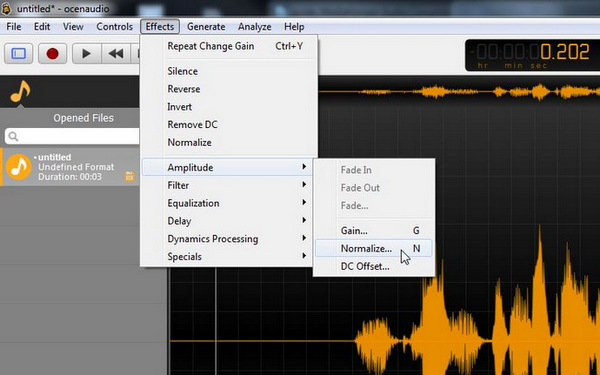Open the Generate menu
This screenshot has height=375, width=600.
pos(206,27)
